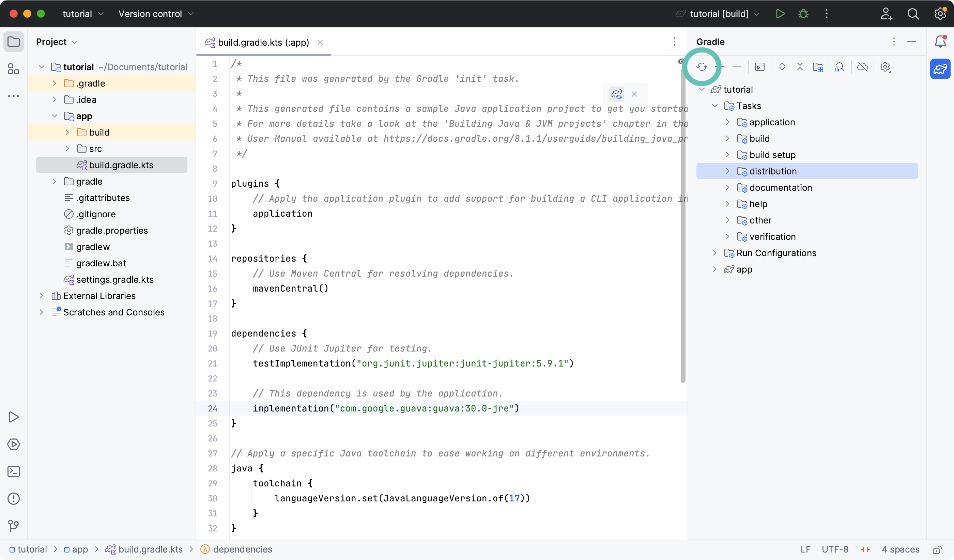
Task: Open the Project tool window folder icon
Action: [x=14, y=41]
